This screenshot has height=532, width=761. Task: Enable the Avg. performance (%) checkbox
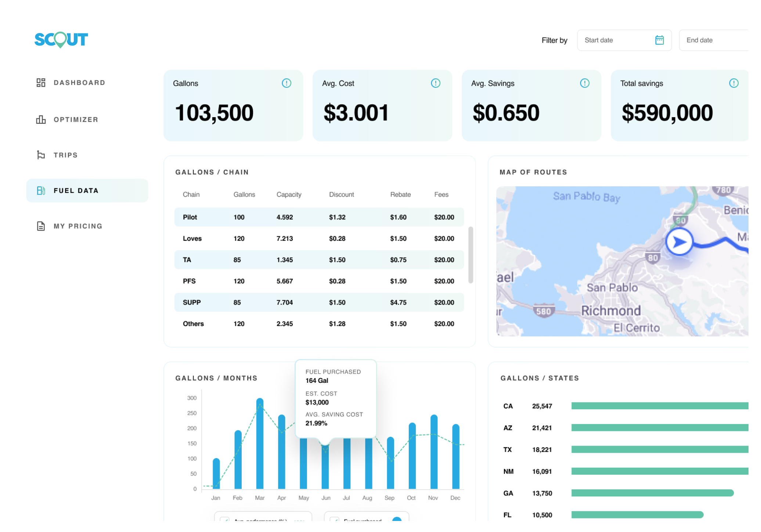coord(225,520)
